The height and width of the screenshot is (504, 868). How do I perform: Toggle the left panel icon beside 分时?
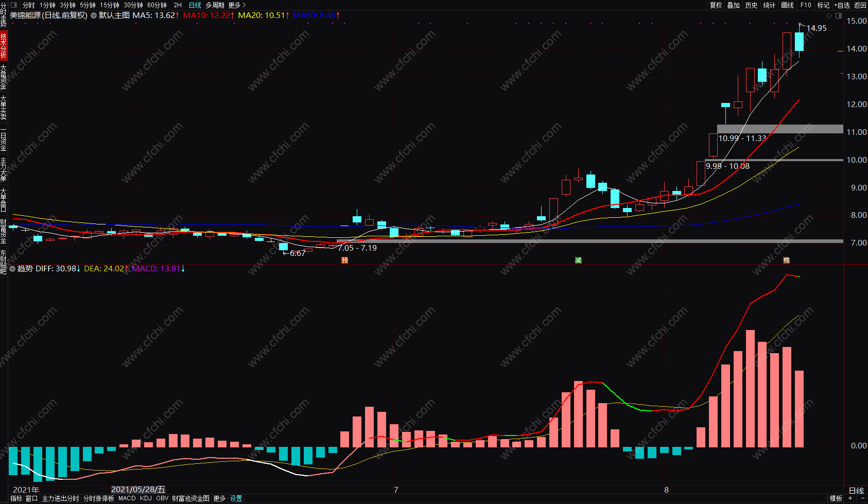pos(14,5)
